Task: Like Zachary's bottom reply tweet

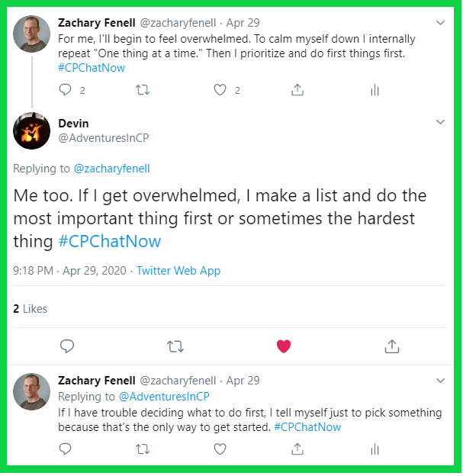Action: [x=220, y=450]
